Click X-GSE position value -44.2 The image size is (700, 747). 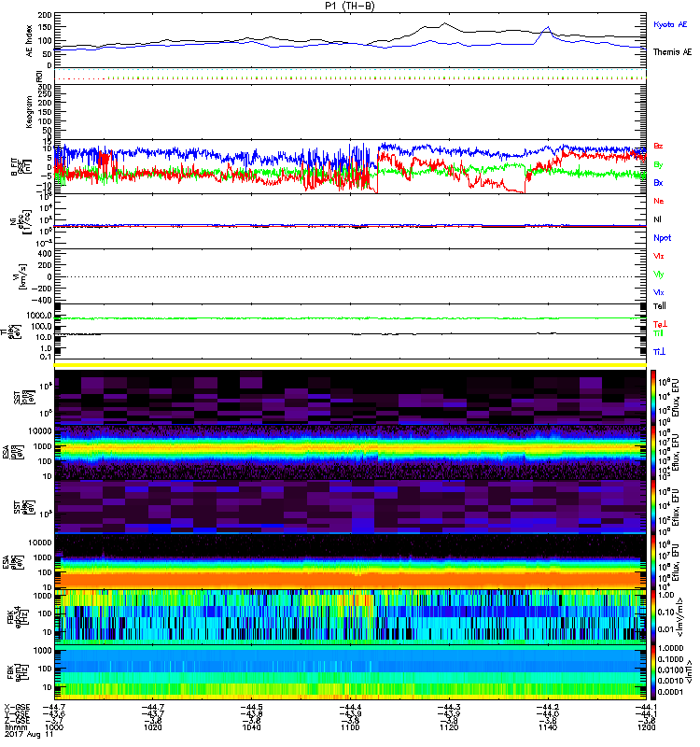(547, 708)
